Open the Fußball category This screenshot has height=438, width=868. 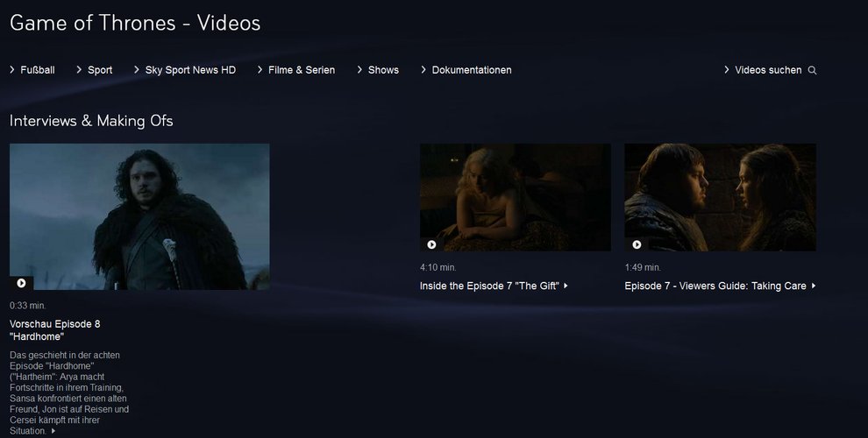click(37, 70)
